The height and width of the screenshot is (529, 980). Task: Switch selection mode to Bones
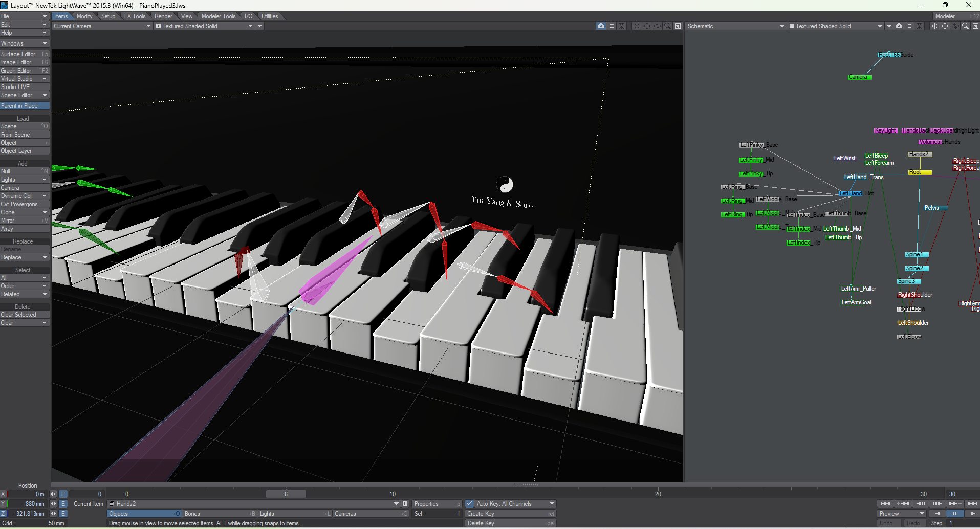[220, 514]
